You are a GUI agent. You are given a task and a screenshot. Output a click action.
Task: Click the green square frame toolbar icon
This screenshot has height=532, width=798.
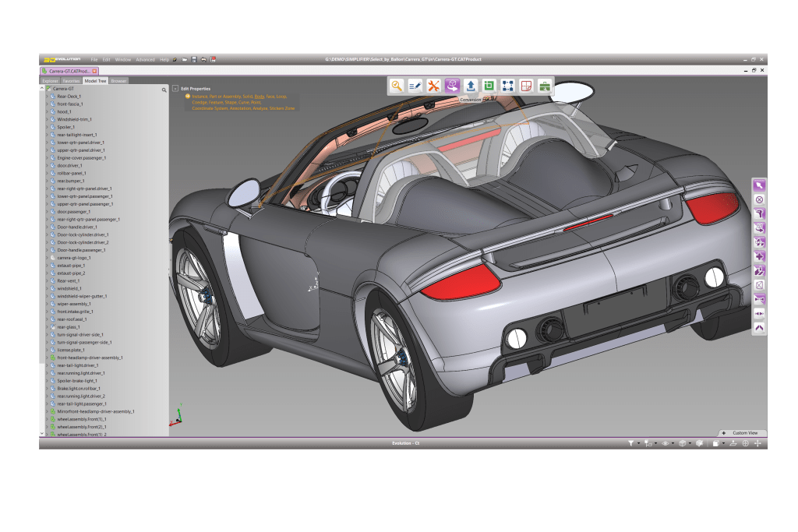(489, 86)
